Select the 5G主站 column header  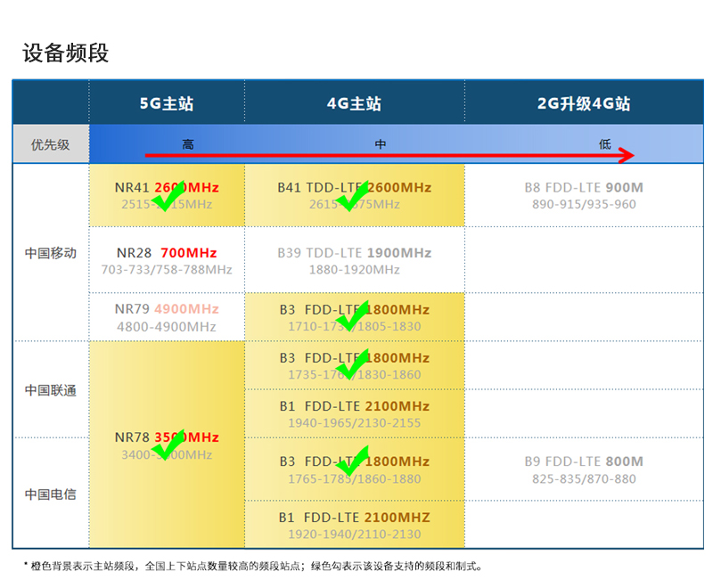pyautogui.click(x=166, y=103)
